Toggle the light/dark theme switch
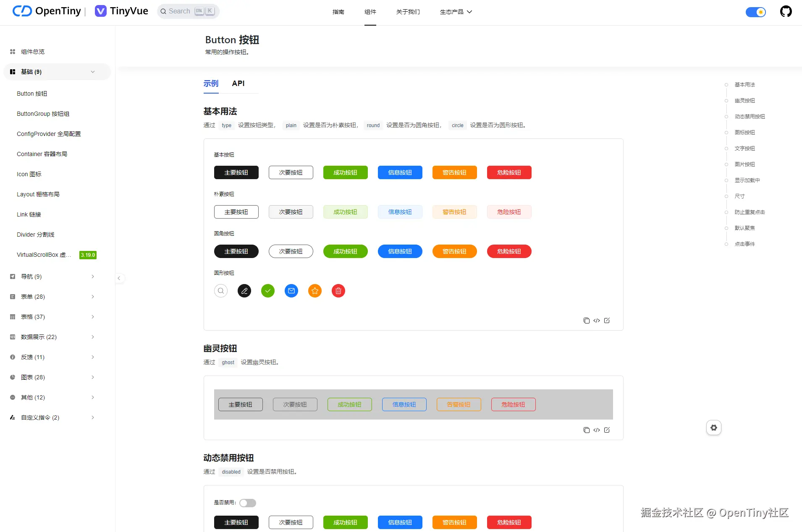This screenshot has height=532, width=802. point(756,12)
